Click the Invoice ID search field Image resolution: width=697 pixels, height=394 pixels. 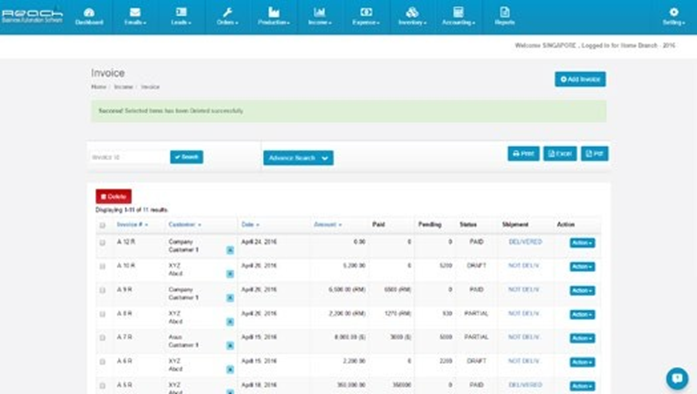pyautogui.click(x=128, y=157)
